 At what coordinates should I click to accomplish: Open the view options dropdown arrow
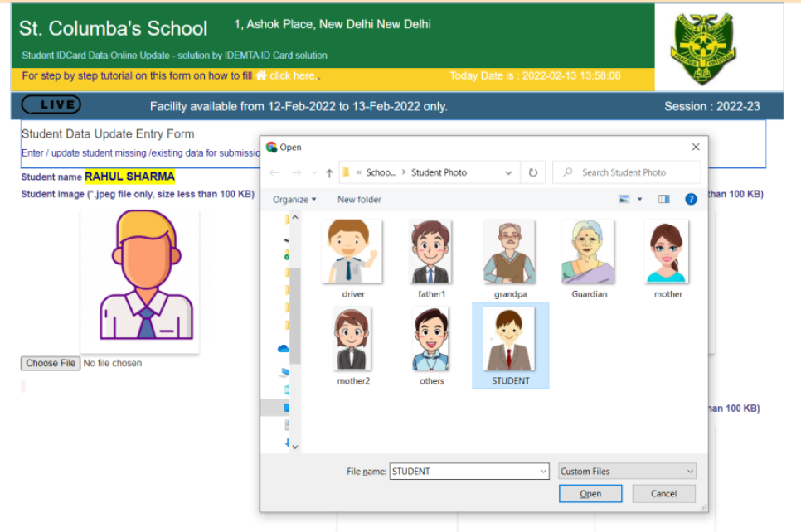click(x=641, y=200)
